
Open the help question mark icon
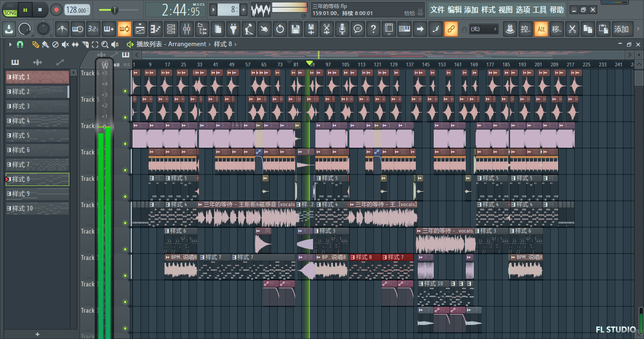pyautogui.click(x=373, y=29)
